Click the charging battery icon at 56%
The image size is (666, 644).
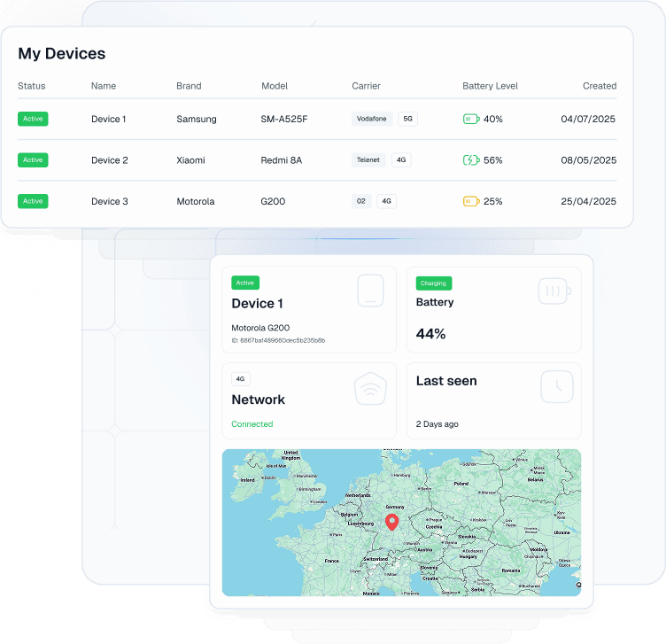click(471, 160)
